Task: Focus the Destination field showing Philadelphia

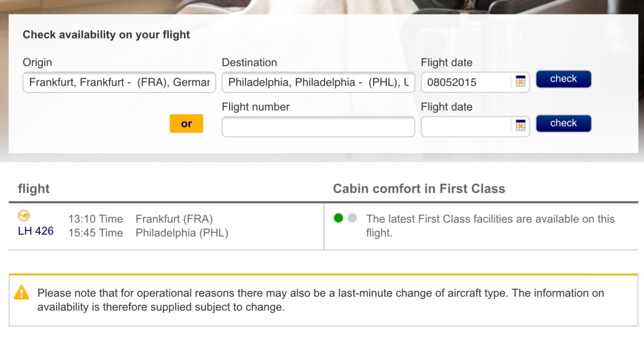Action: point(318,82)
